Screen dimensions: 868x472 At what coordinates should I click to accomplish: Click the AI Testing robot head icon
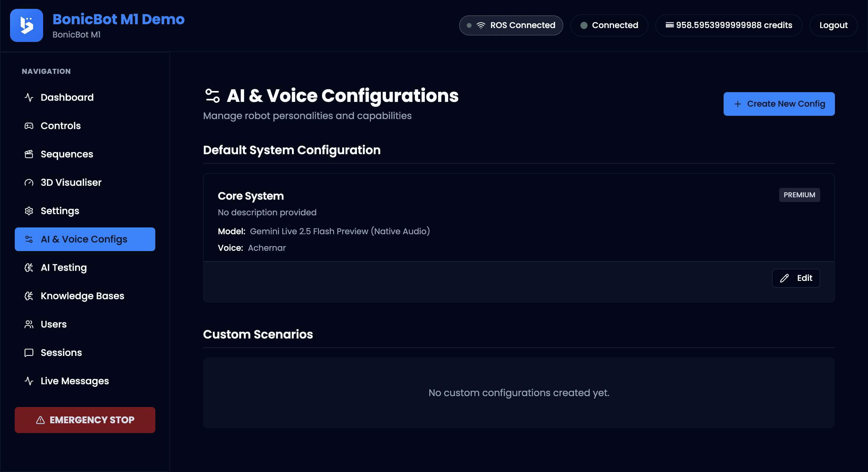pyautogui.click(x=29, y=267)
